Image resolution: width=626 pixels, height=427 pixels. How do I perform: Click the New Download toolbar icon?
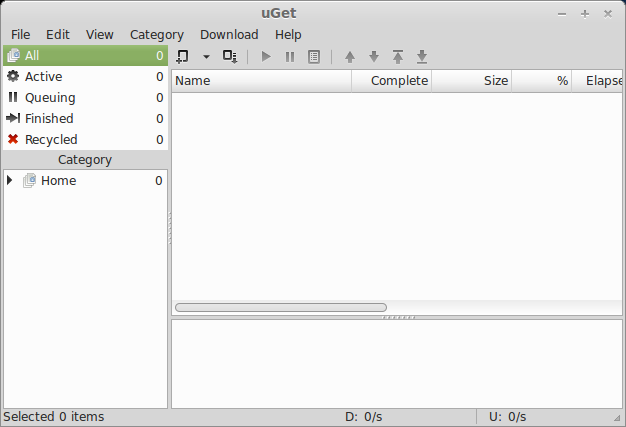click(x=182, y=57)
